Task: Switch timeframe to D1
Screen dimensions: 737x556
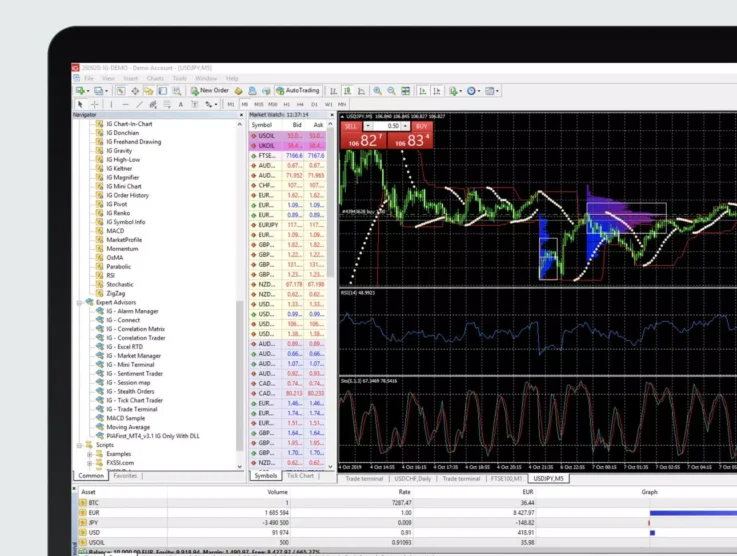Action: [314, 104]
